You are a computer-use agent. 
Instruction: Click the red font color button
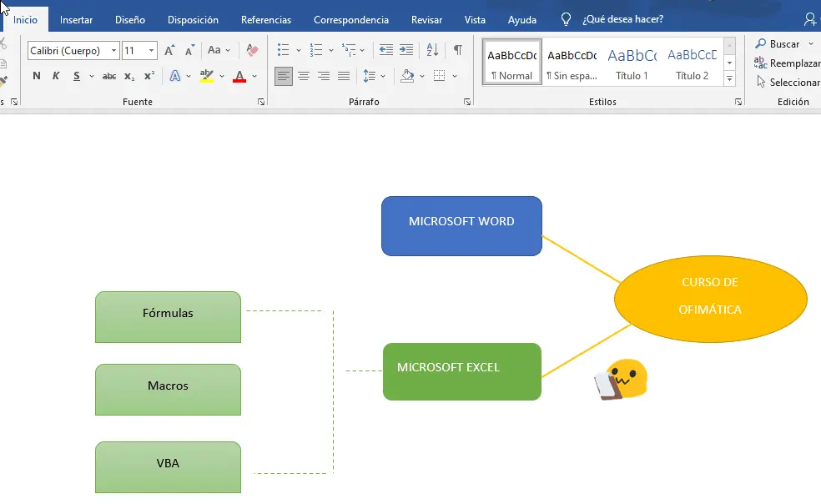tap(239, 77)
